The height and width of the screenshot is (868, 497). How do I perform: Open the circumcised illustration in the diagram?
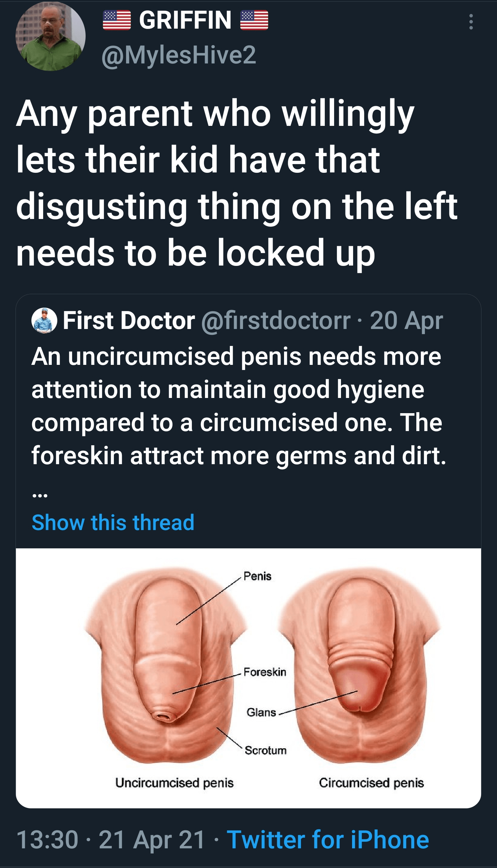tap(360, 665)
